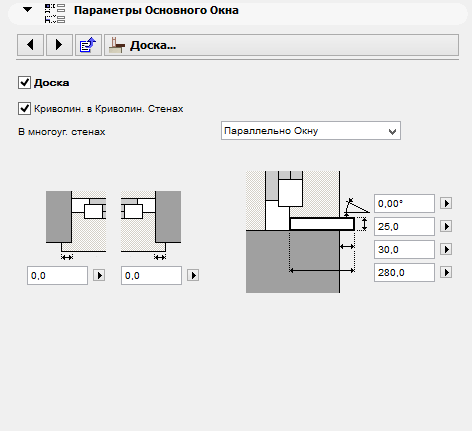Open arrow menu beside left side offset field

click(99, 275)
